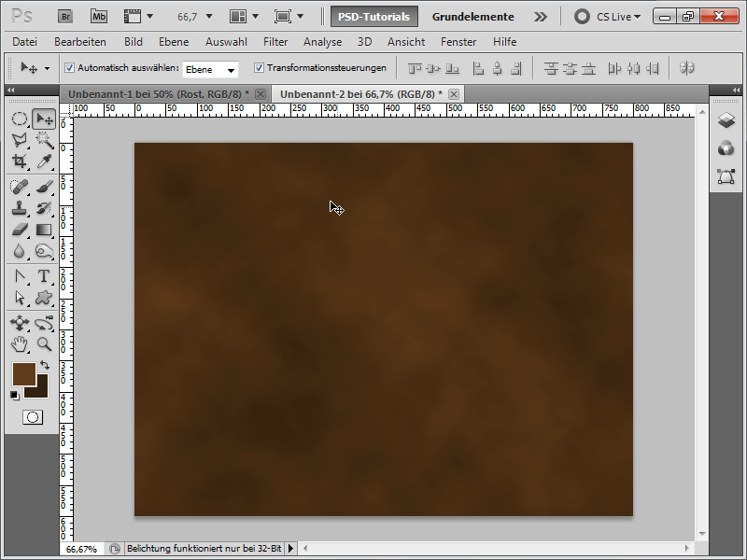The width and height of the screenshot is (747, 560).
Task: Open the Paths panel icon
Action: click(x=726, y=176)
